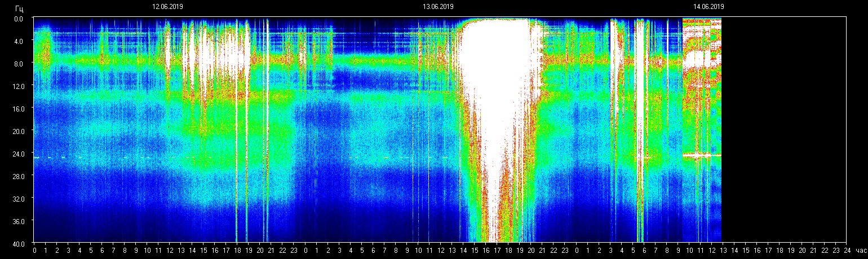868x259 pixels.
Task: Select the 36.0 frequency axis label
Action: pos(19,221)
